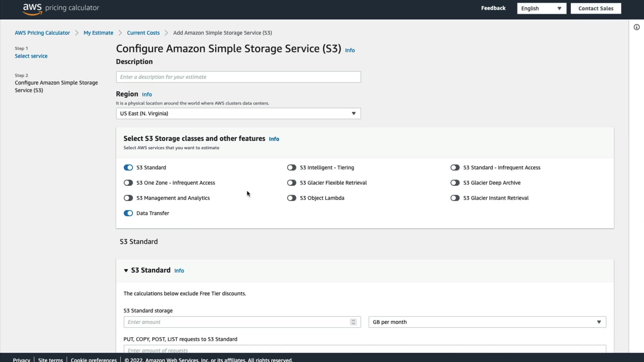This screenshot has height=362, width=644.
Task: Click Info link beside storage classes heading
Action: pyautogui.click(x=274, y=139)
